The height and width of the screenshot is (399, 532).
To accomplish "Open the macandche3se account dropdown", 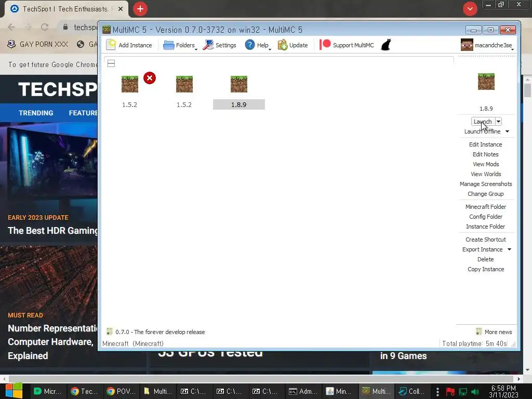I will point(487,45).
